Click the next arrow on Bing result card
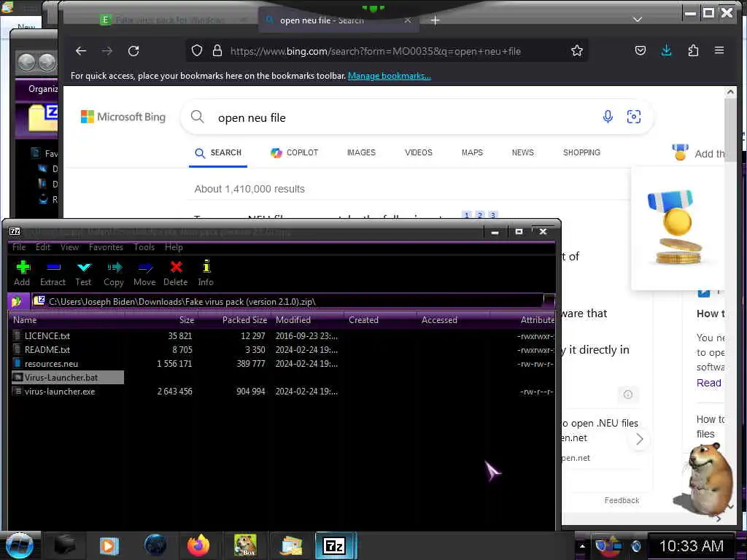Image resolution: width=747 pixels, height=560 pixels. pos(639,439)
